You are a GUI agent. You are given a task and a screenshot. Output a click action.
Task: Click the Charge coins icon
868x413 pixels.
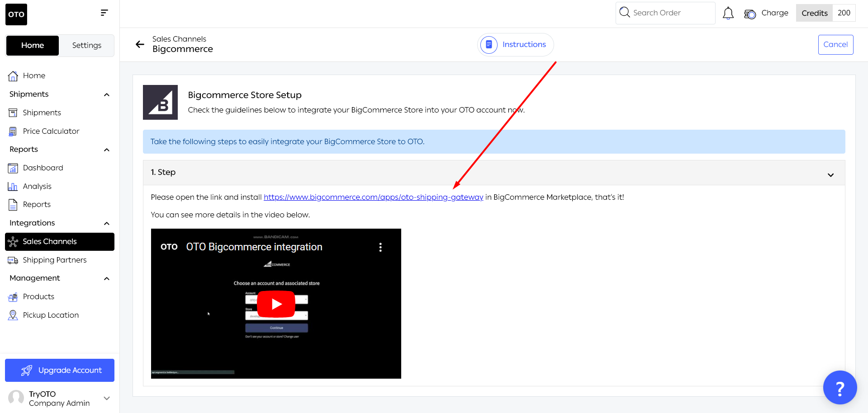[749, 14]
